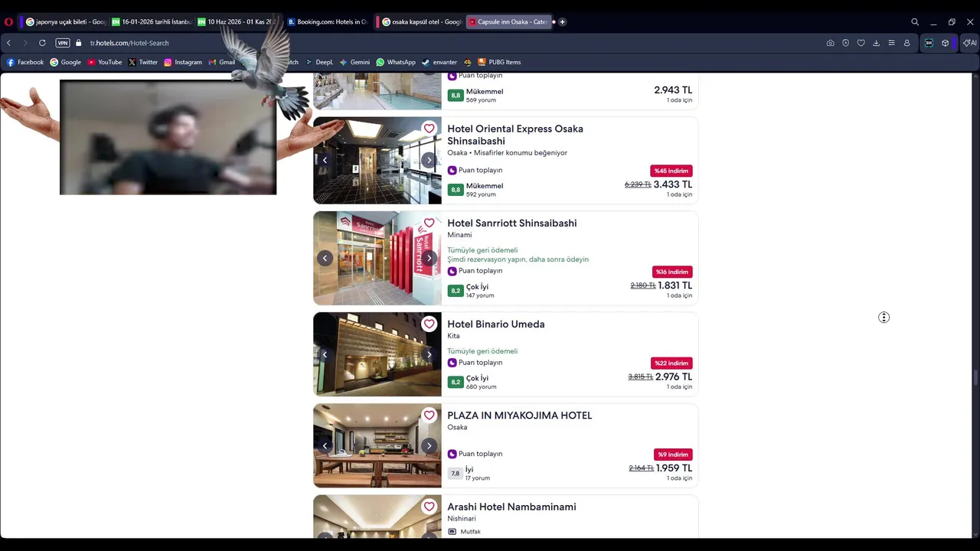Image resolution: width=980 pixels, height=551 pixels.
Task: Show previous photo of Hotel Sanrriott
Action: pyautogui.click(x=325, y=258)
